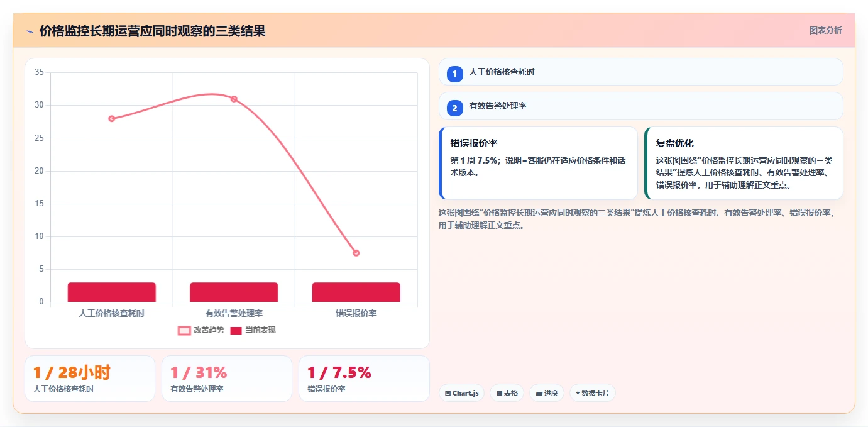Click the 错误报价率 info card
The height and width of the screenshot is (427, 868).
pos(538,163)
